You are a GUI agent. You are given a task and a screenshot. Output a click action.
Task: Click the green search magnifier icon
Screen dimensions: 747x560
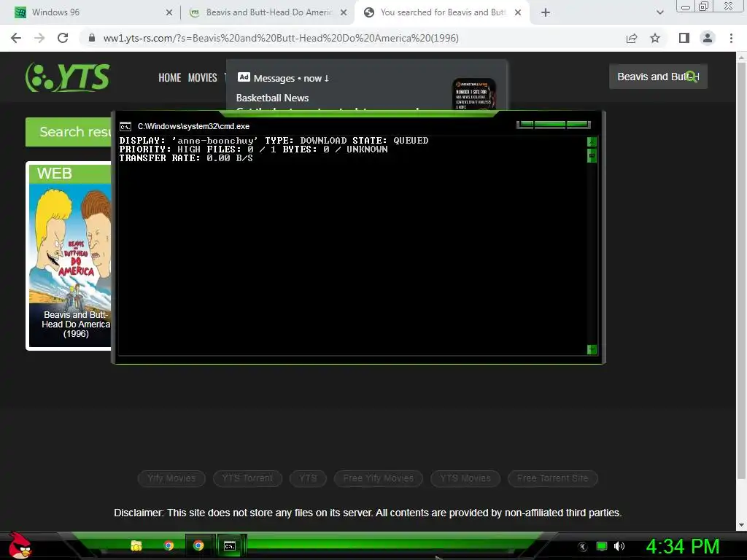pos(692,77)
